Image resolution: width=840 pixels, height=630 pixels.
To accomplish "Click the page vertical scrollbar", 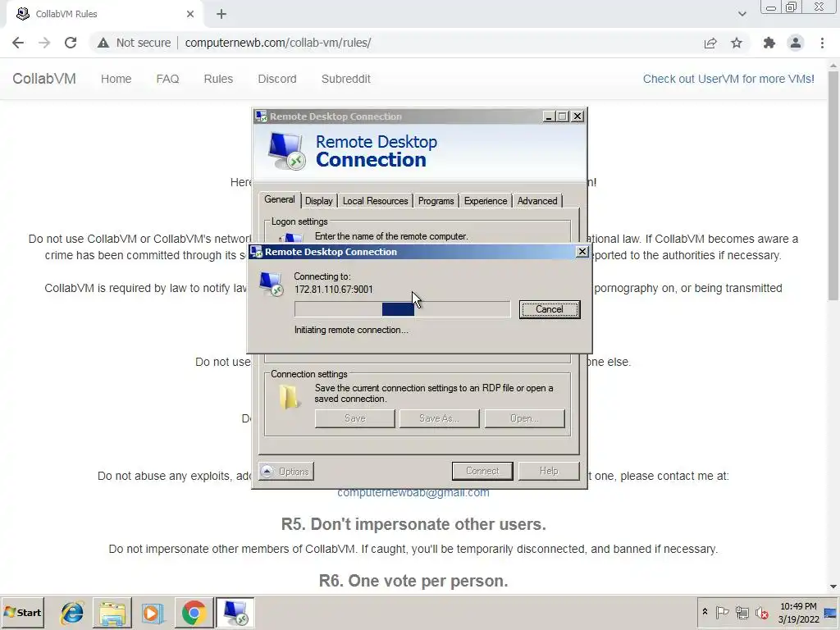I will coord(833,185).
